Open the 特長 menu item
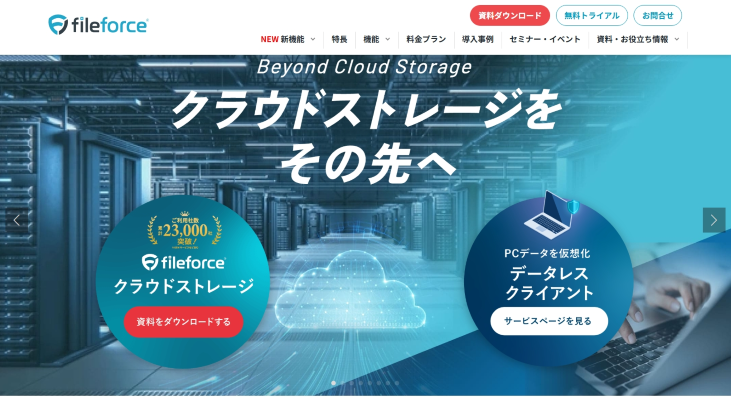731x411 pixels. click(339, 39)
